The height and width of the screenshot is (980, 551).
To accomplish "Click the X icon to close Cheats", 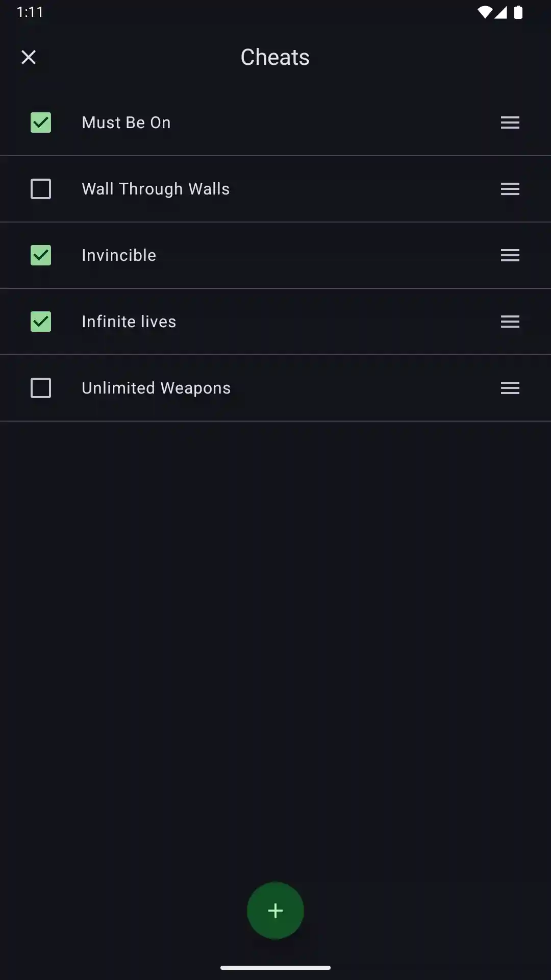I will [29, 57].
